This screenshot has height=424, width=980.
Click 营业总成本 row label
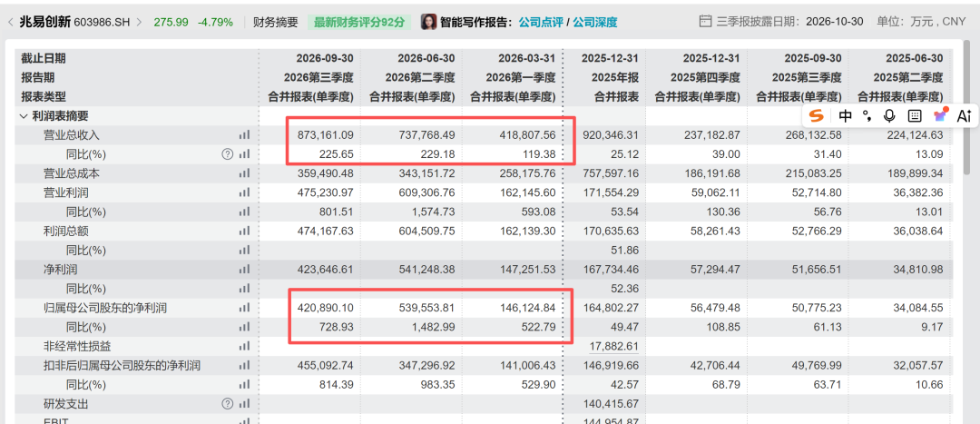pos(72,173)
